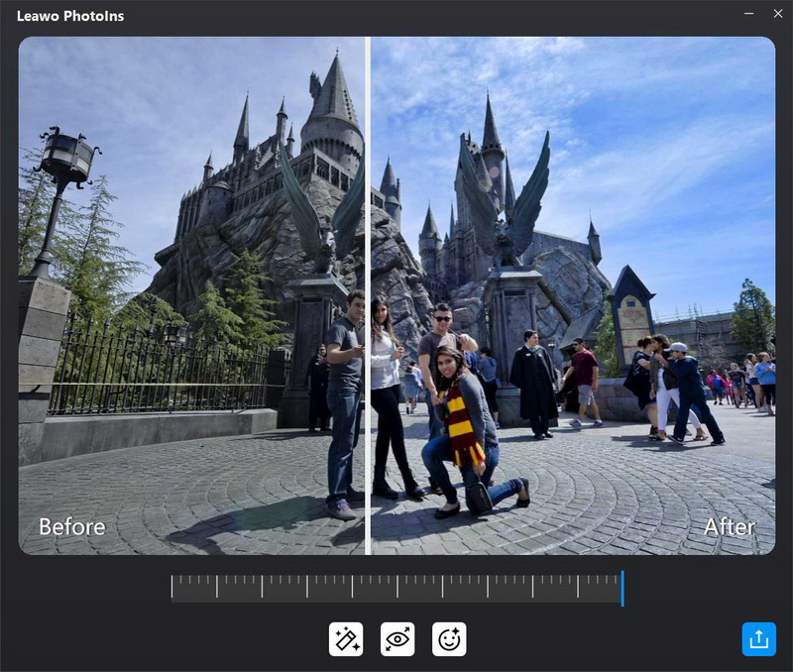Click the tallest castle spire in After side
Viewport: 793px width, 672px height.
pos(491,129)
